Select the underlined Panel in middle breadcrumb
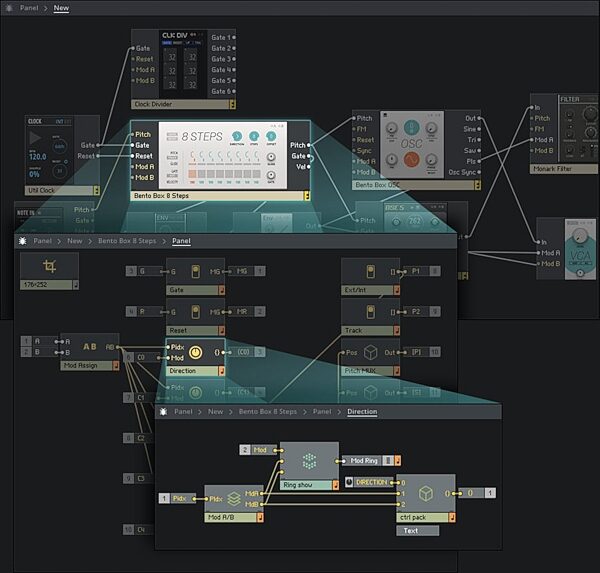The image size is (600, 573). pos(181,241)
